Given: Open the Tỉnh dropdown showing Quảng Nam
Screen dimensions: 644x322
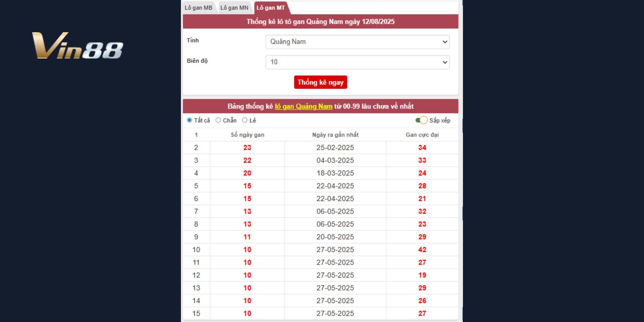Looking at the screenshot, I should [x=358, y=42].
